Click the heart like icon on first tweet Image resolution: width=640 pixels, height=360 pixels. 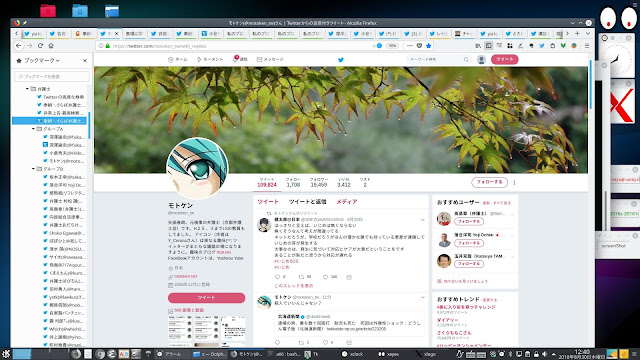325,277
